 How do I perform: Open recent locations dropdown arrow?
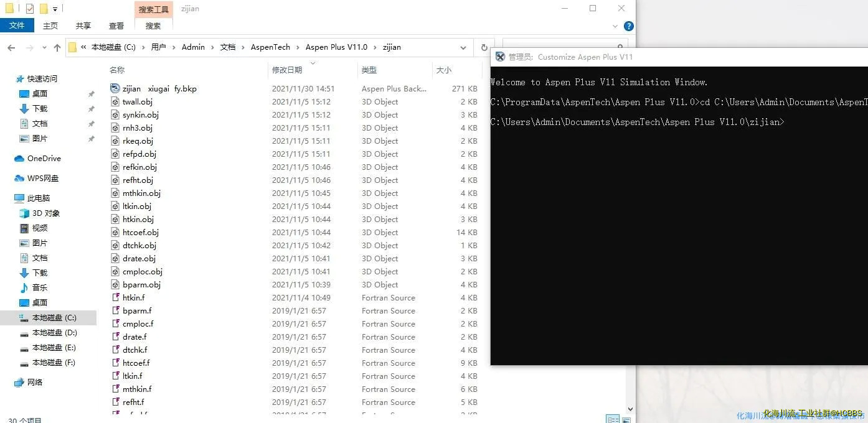coord(44,47)
